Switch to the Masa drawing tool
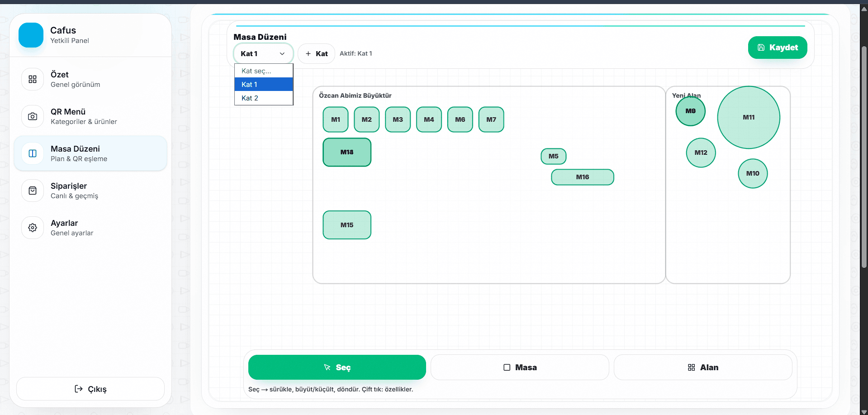Screen dimensions: 868x415 point(520,367)
